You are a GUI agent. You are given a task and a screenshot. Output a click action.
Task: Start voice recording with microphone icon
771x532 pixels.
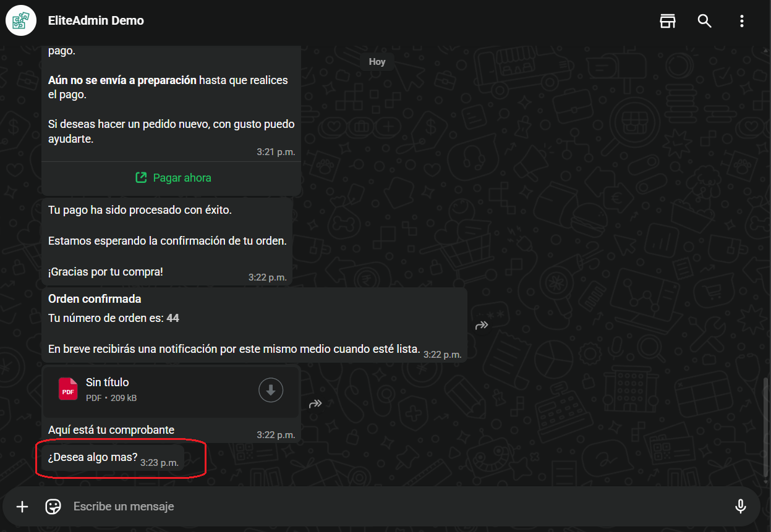click(740, 507)
